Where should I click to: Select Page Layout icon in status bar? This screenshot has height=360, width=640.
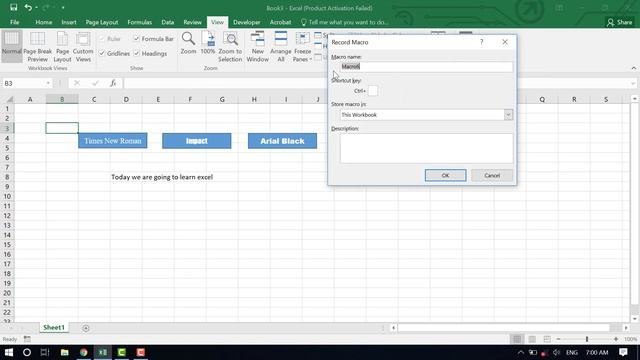(532, 339)
